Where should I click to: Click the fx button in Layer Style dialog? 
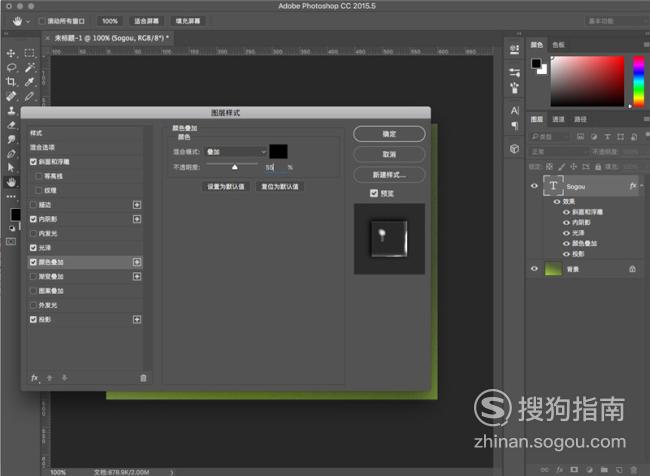pos(35,378)
